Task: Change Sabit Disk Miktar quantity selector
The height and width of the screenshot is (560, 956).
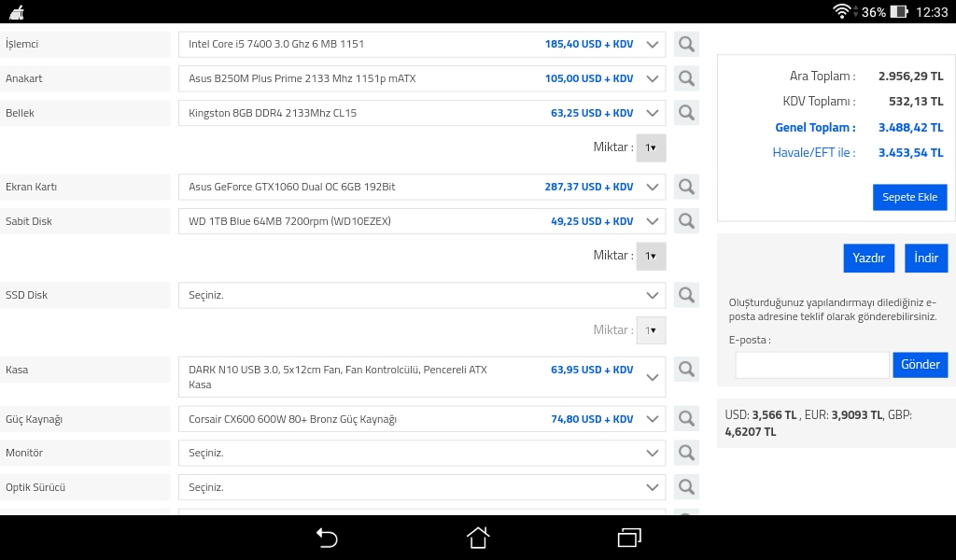Action: pos(651,256)
